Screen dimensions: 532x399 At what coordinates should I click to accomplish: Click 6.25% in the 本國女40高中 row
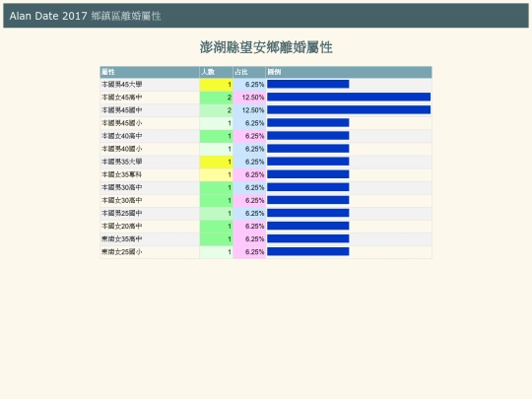pos(254,136)
